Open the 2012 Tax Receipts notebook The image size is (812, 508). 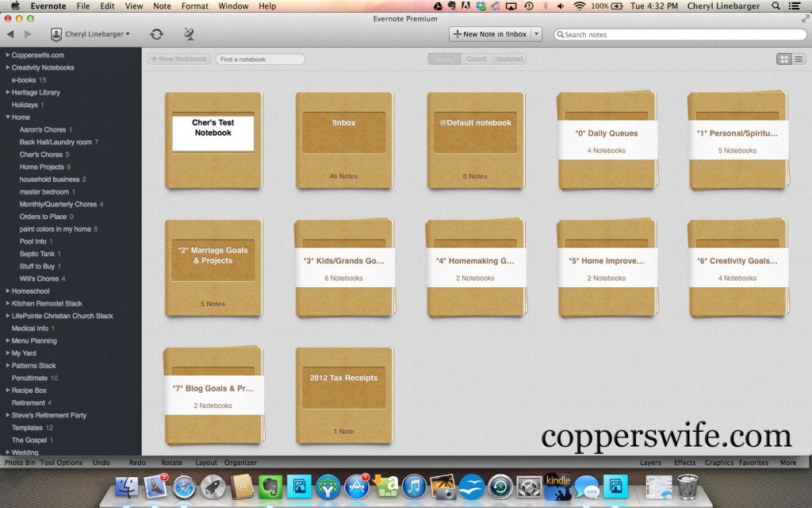click(344, 395)
